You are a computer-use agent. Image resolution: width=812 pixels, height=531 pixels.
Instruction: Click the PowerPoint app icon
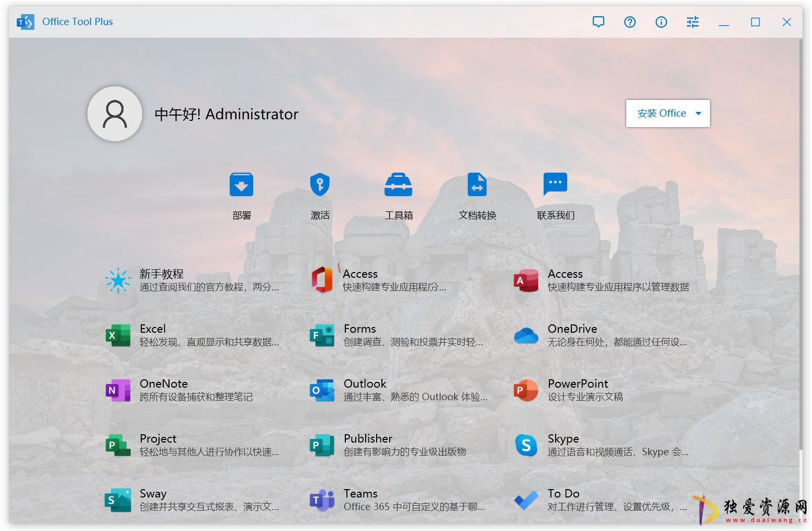click(x=526, y=390)
